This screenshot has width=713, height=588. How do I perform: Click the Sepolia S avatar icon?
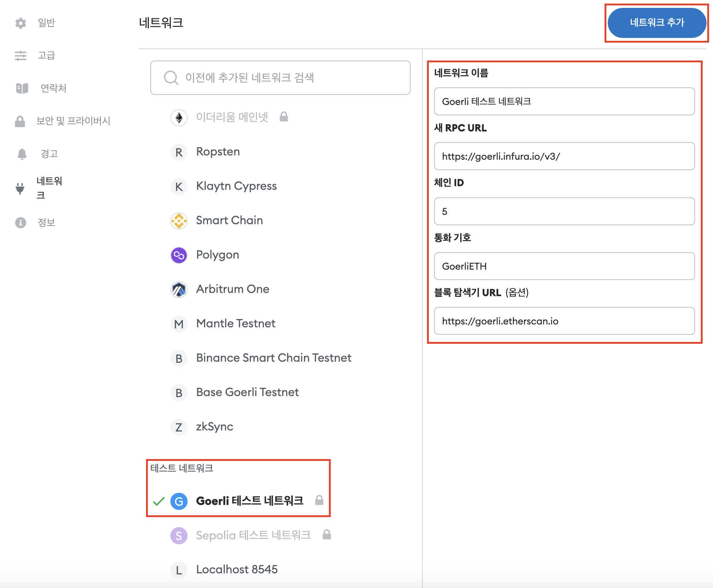point(179,535)
